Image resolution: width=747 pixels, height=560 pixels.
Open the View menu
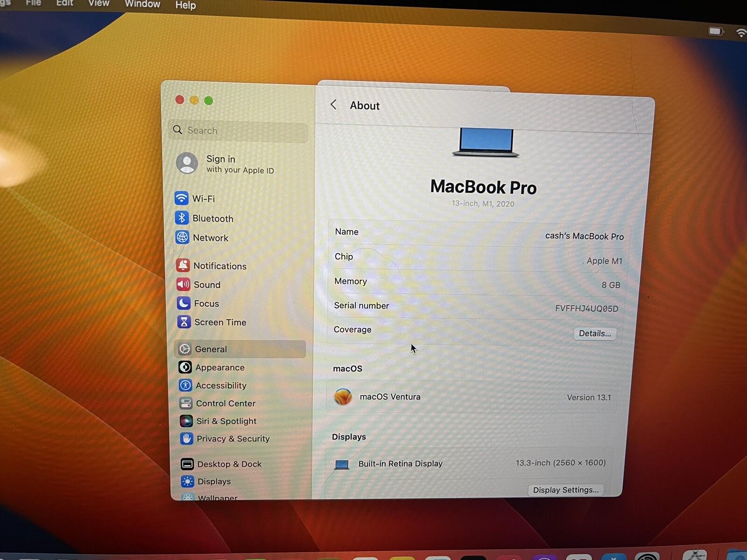[99, 3]
